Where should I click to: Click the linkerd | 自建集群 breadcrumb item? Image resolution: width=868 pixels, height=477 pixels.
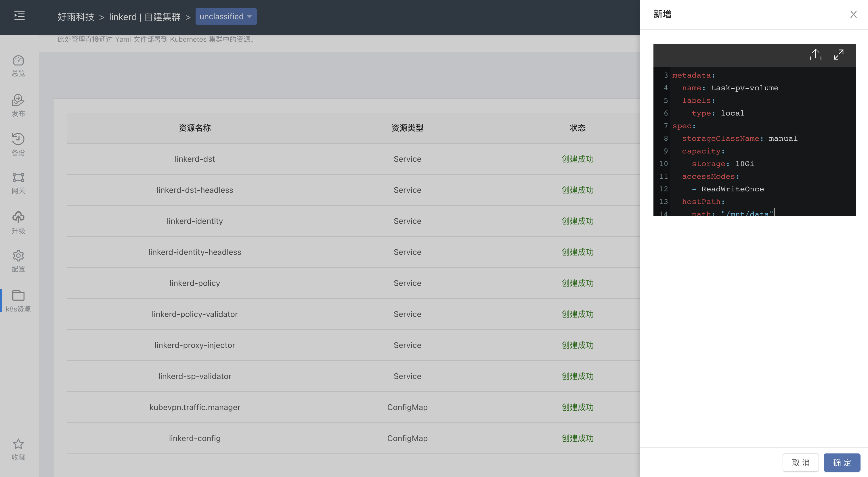click(145, 17)
